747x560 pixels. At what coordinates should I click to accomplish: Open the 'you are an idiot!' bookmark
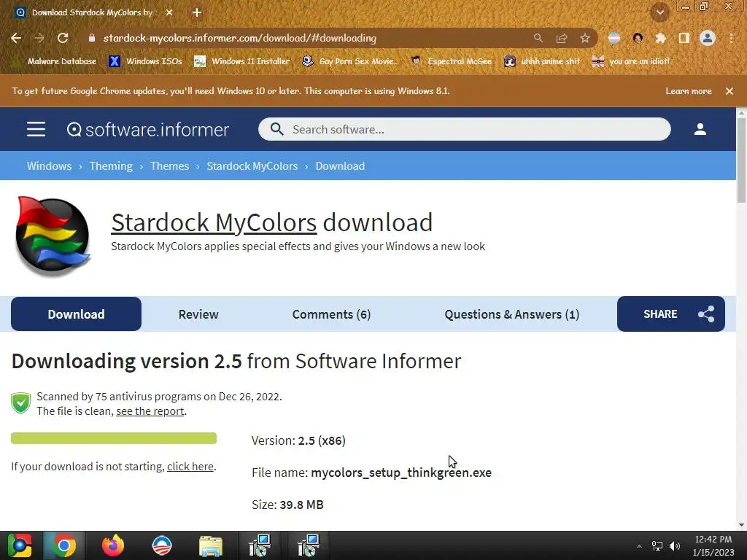point(631,61)
